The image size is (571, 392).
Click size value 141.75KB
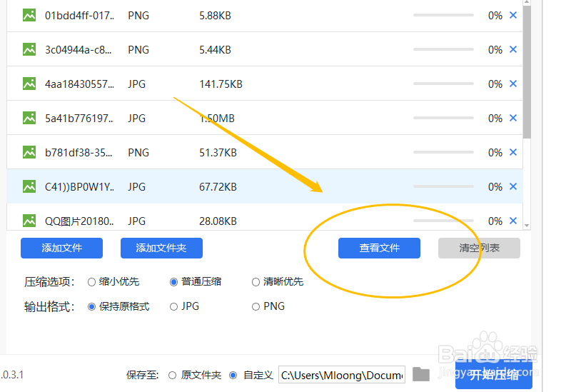pos(221,84)
